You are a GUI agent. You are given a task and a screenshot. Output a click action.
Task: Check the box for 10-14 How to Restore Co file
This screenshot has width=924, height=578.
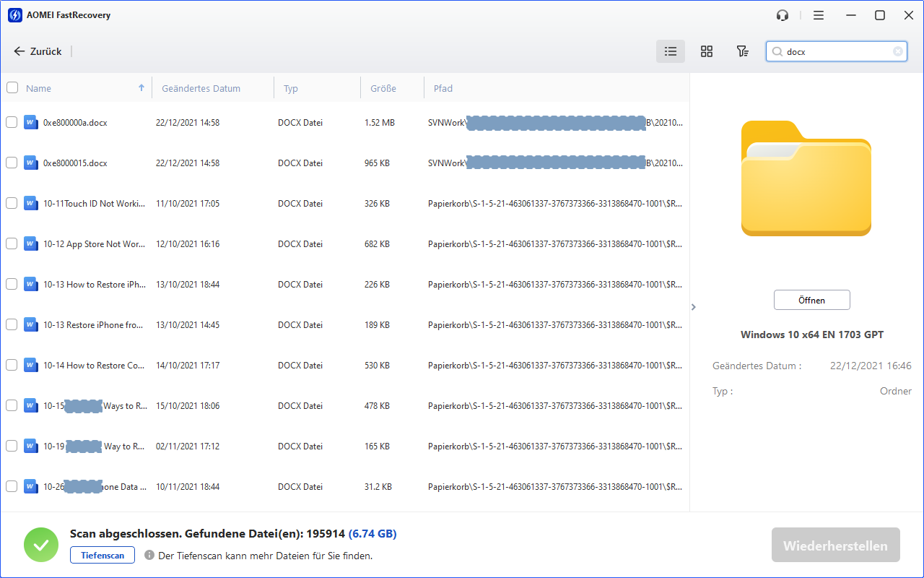(12, 366)
